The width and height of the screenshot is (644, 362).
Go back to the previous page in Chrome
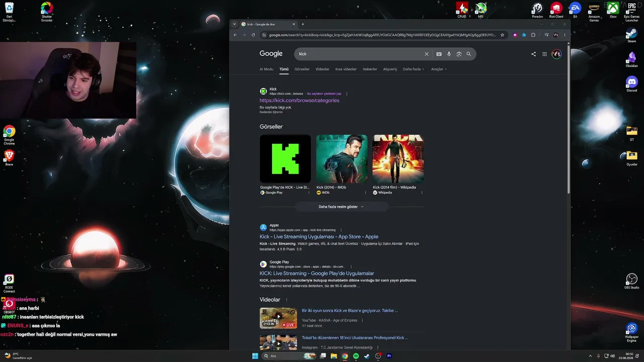point(235,35)
